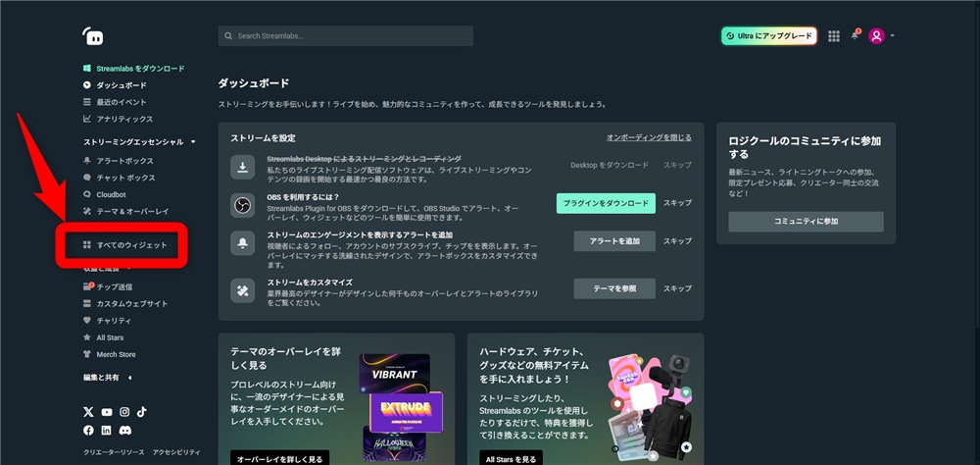This screenshot has width=980, height=465.
Task: Click the customize stream icon in setup list
Action: pyautogui.click(x=242, y=290)
